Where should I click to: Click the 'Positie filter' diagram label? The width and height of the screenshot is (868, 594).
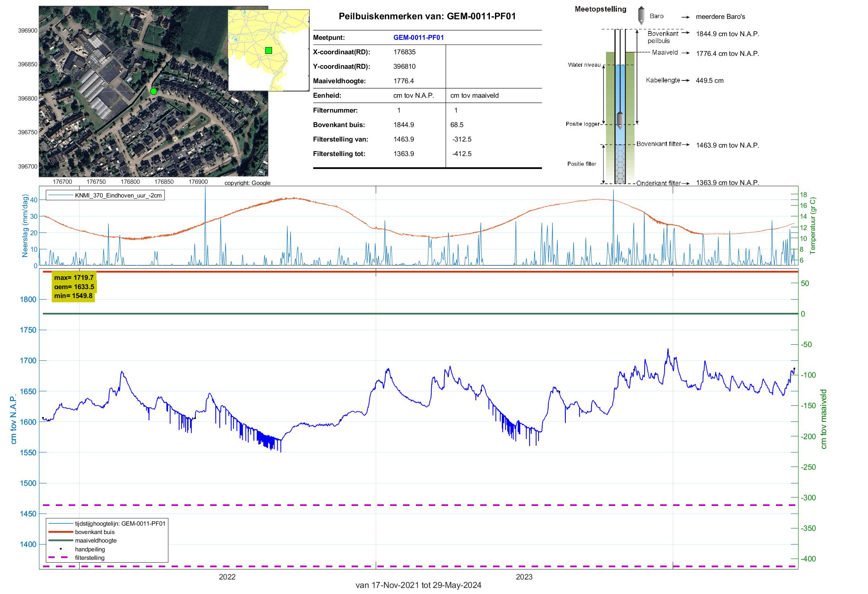pyautogui.click(x=582, y=164)
